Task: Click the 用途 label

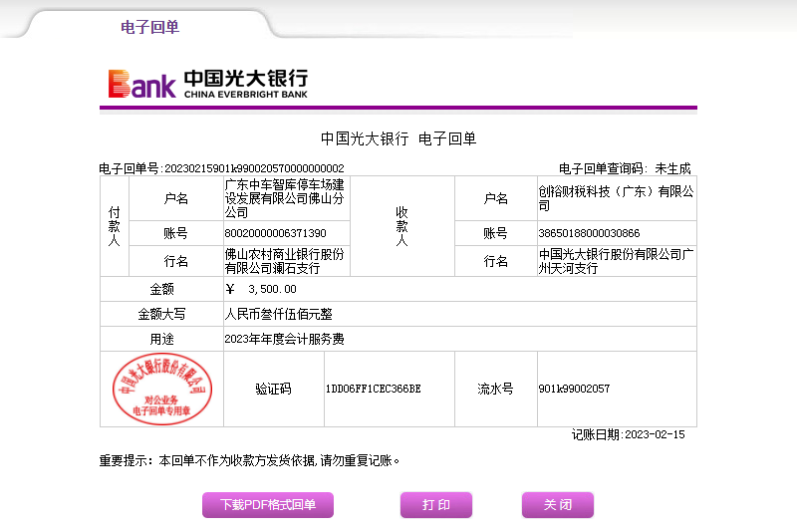Action: (x=161, y=339)
